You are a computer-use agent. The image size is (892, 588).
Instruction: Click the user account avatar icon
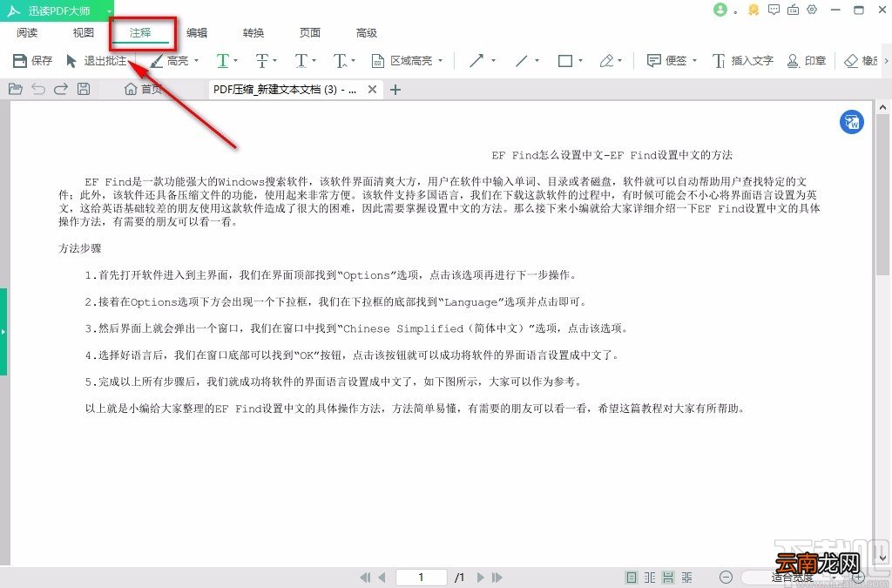point(720,10)
